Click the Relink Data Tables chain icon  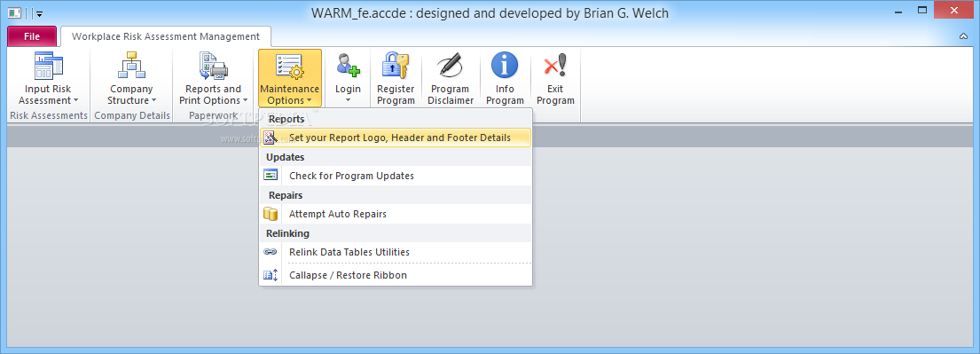(x=270, y=252)
